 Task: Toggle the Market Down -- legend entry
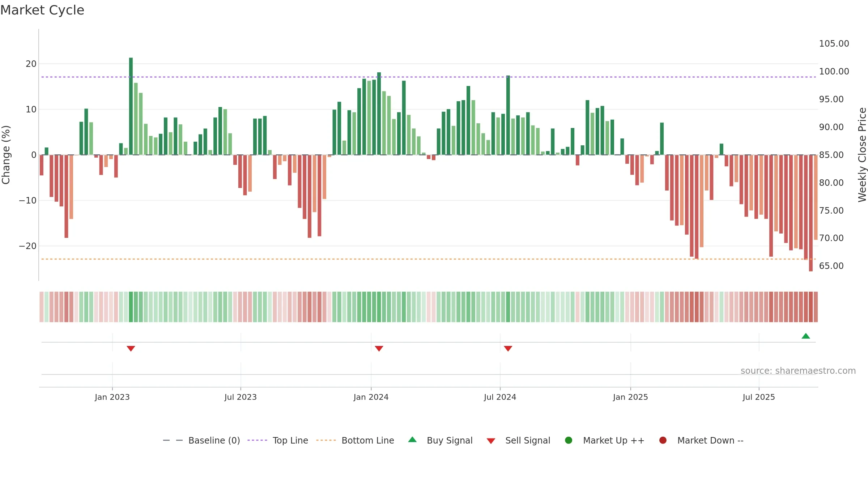(x=701, y=440)
